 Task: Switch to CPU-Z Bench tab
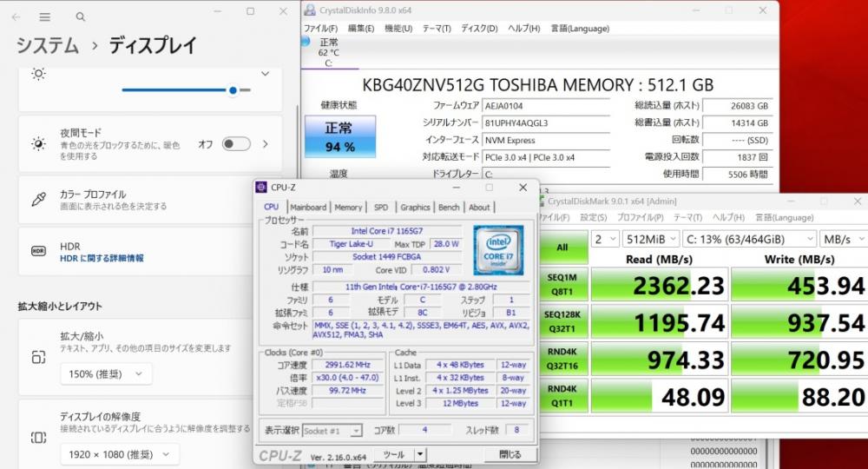coord(449,207)
